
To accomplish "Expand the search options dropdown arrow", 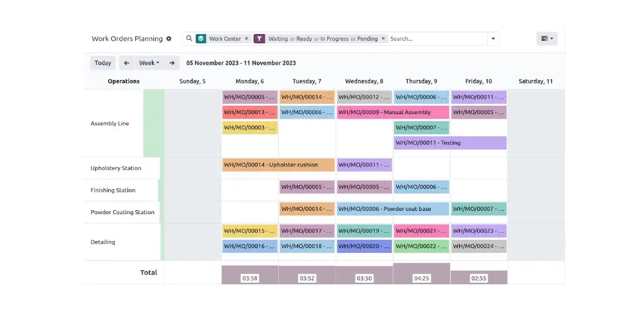I will 493,39.
